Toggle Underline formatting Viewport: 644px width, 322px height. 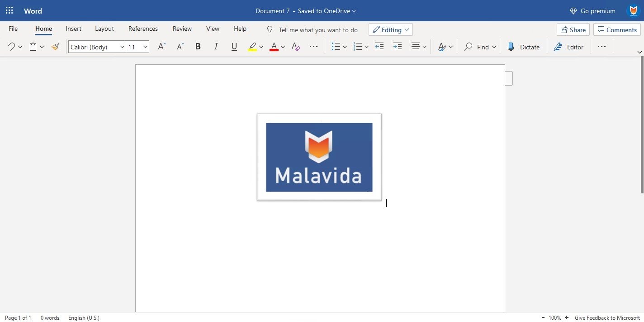tap(234, 47)
